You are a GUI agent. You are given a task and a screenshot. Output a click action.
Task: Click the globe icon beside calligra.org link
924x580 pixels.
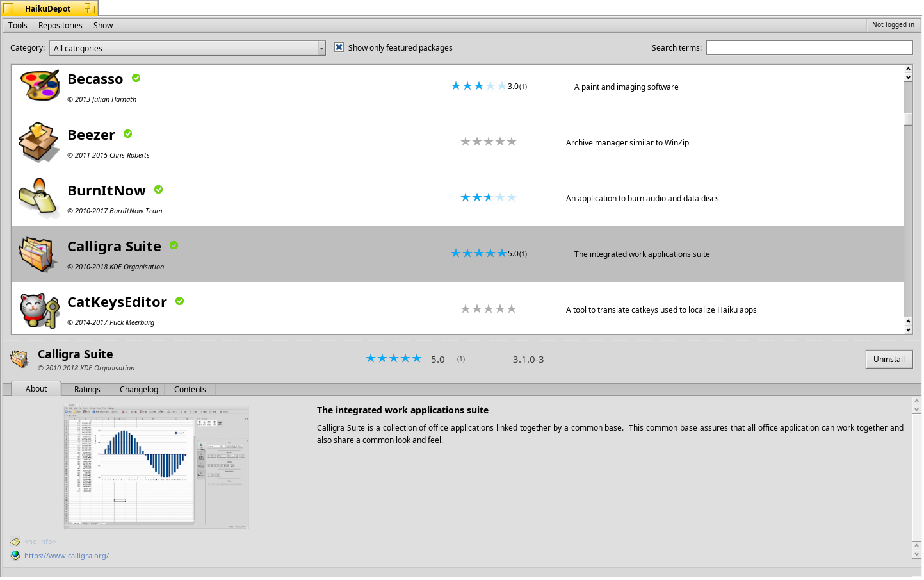pos(15,556)
